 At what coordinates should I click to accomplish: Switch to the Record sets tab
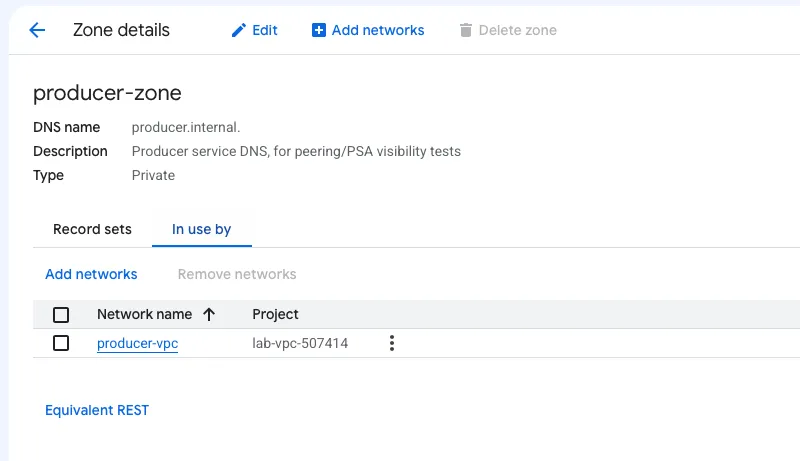pos(92,229)
